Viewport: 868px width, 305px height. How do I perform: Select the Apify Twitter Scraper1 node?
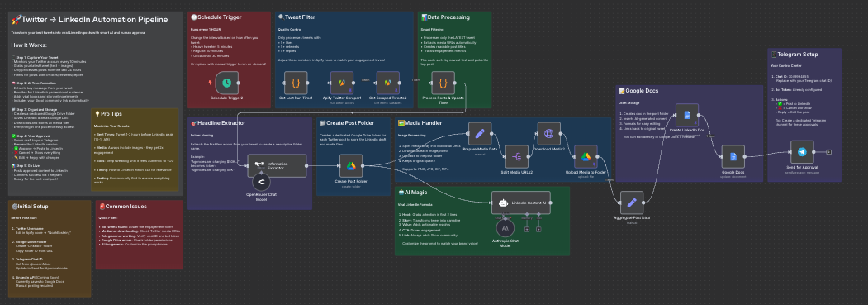(342, 83)
